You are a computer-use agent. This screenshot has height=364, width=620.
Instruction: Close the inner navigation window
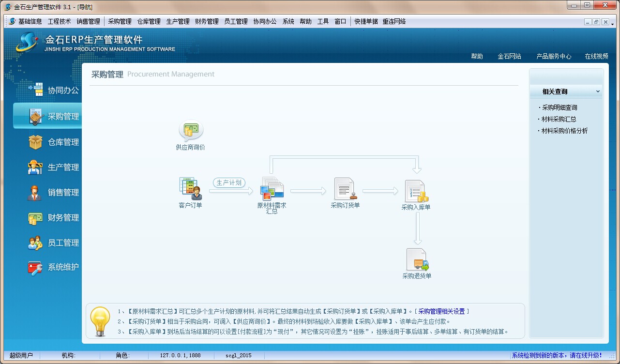point(605,22)
